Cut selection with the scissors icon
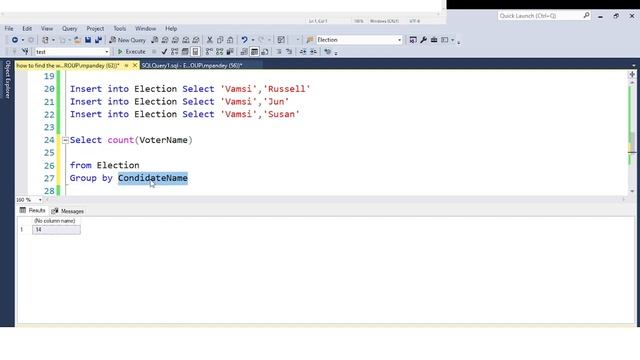 click(x=209, y=40)
